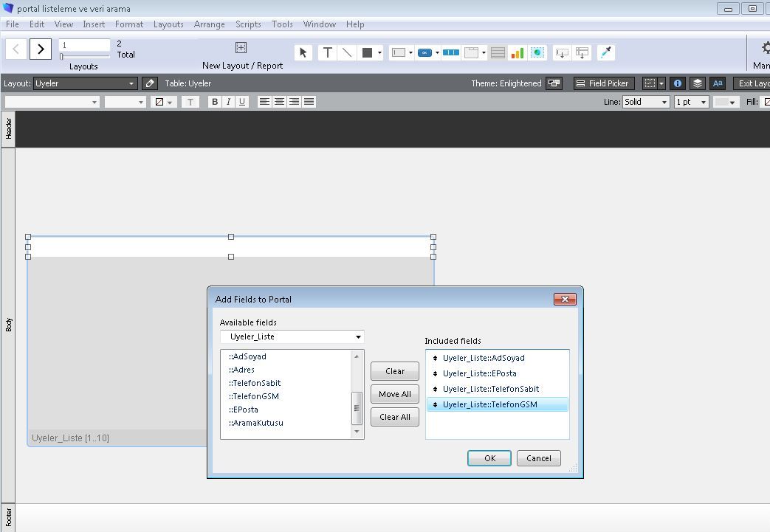
Task: Open the line color swatch picker
Action: pyautogui.click(x=726, y=102)
